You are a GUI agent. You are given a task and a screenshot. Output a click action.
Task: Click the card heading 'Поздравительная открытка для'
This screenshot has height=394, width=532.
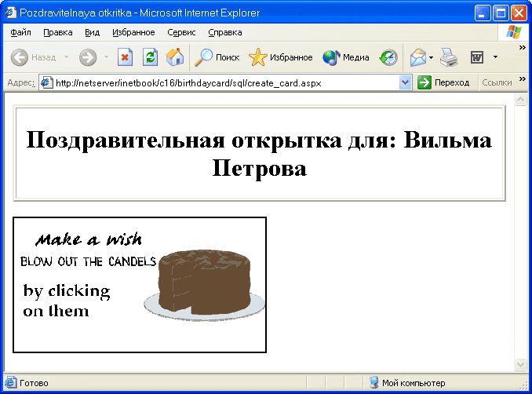tap(211, 140)
